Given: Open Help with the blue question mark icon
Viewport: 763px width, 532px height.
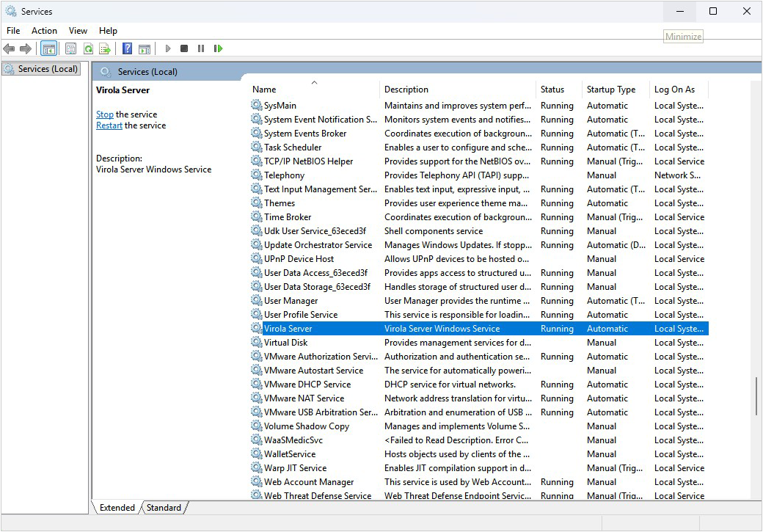Looking at the screenshot, I should [x=127, y=48].
